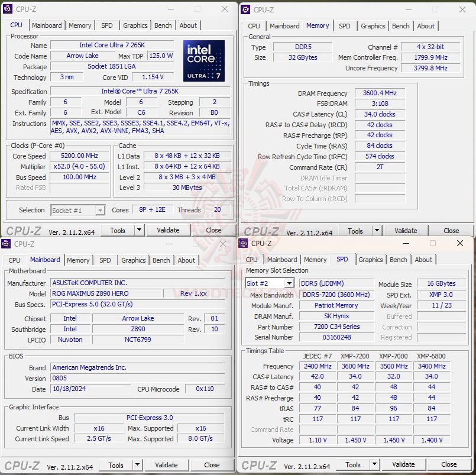Viewport: 476px width, 475px height.
Task: Click the Close button in the CPU window
Action: pyautogui.click(x=213, y=230)
